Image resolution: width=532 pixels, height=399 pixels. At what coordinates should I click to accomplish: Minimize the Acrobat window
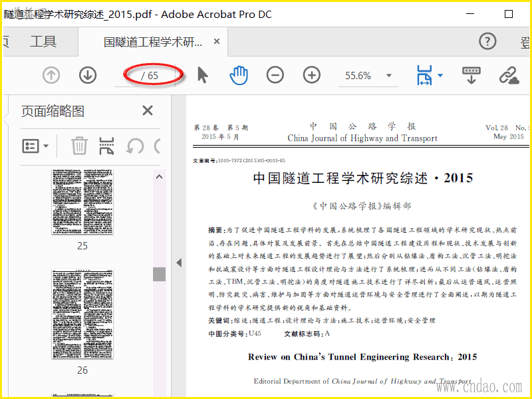click(x=470, y=14)
